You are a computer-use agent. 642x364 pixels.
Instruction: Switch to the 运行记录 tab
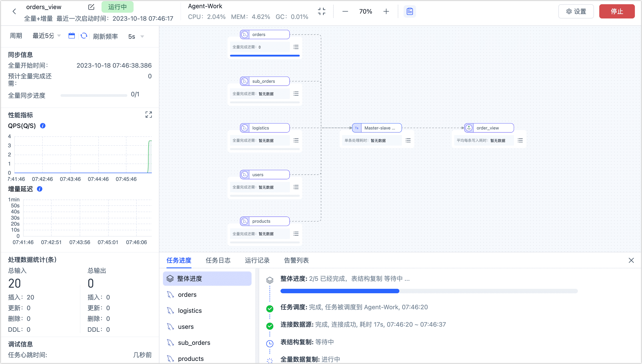coord(257,260)
